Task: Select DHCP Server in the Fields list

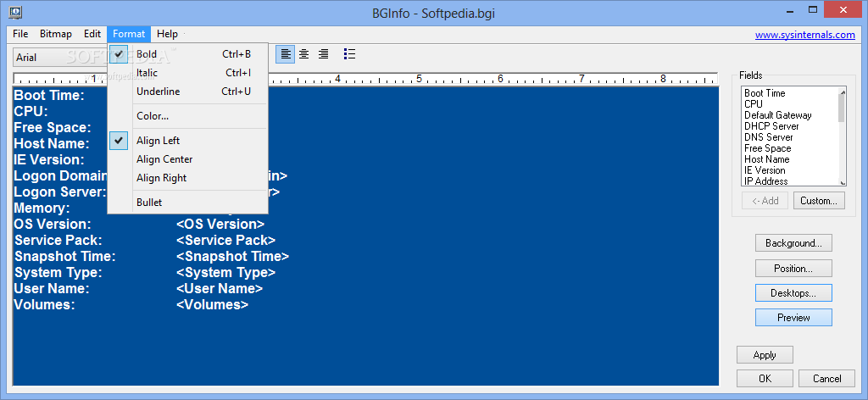Action: [790, 126]
